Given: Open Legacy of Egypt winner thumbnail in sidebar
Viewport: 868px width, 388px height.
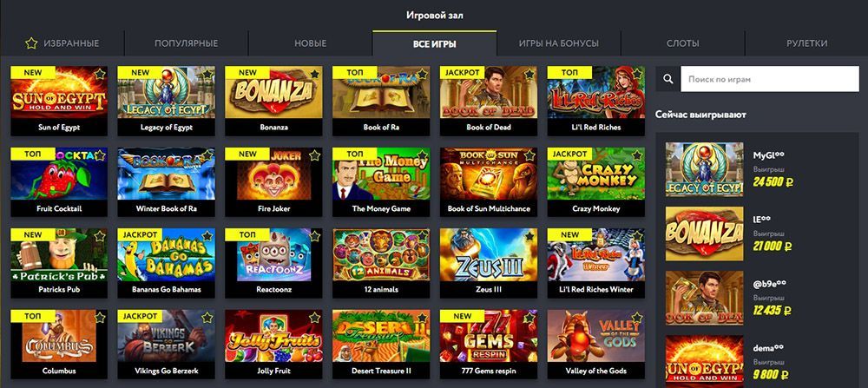Looking at the screenshot, I should [704, 169].
